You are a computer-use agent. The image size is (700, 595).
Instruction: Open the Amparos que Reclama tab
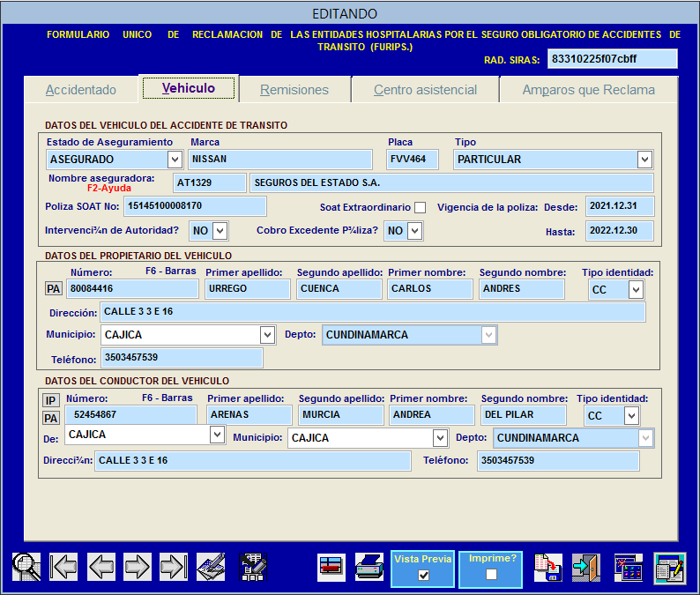point(588,90)
